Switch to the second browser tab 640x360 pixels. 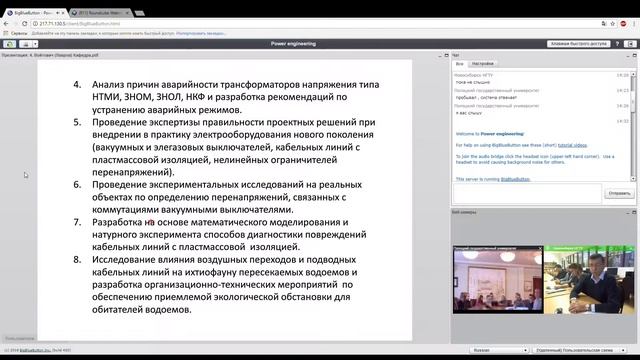click(101, 13)
